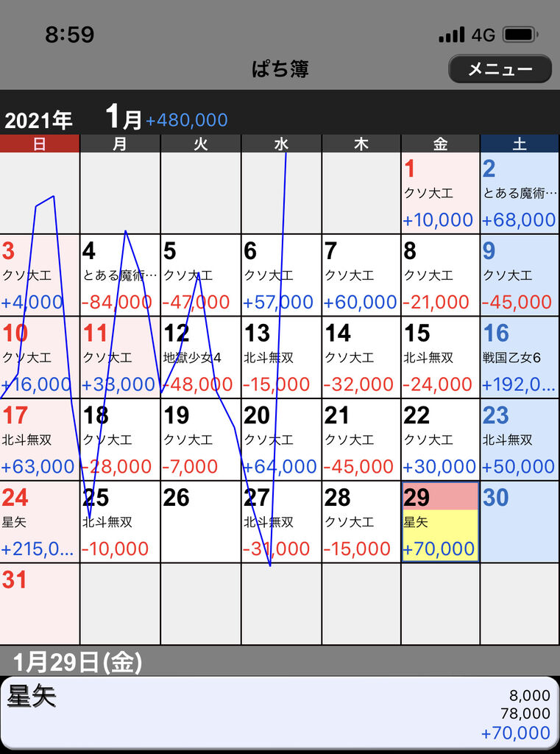Image resolution: width=560 pixels, height=754 pixels.
Task: Select January 14 cell showing -32,000
Action: click(x=361, y=357)
